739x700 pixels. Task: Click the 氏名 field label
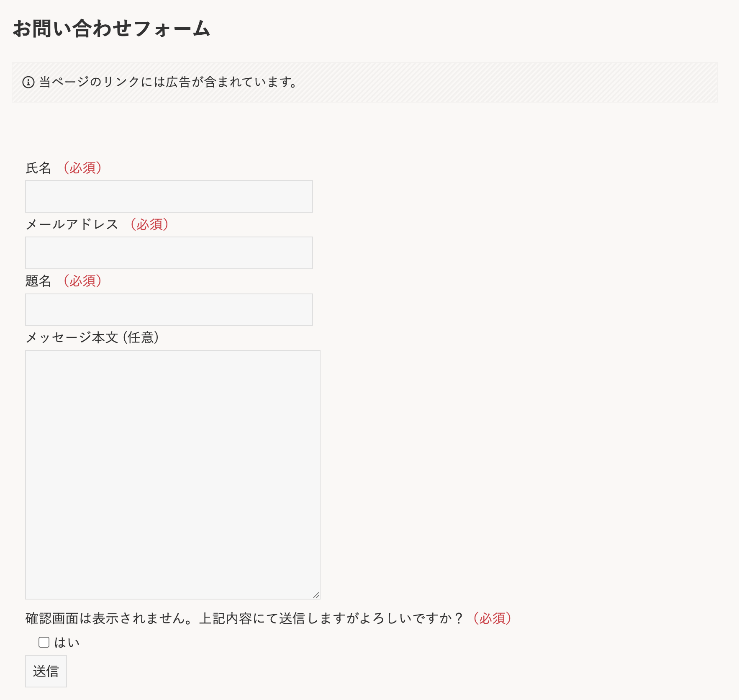tap(38, 168)
